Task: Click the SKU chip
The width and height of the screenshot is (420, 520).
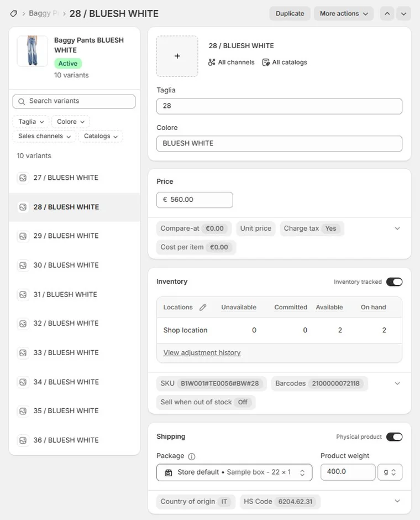Action: [211, 384]
